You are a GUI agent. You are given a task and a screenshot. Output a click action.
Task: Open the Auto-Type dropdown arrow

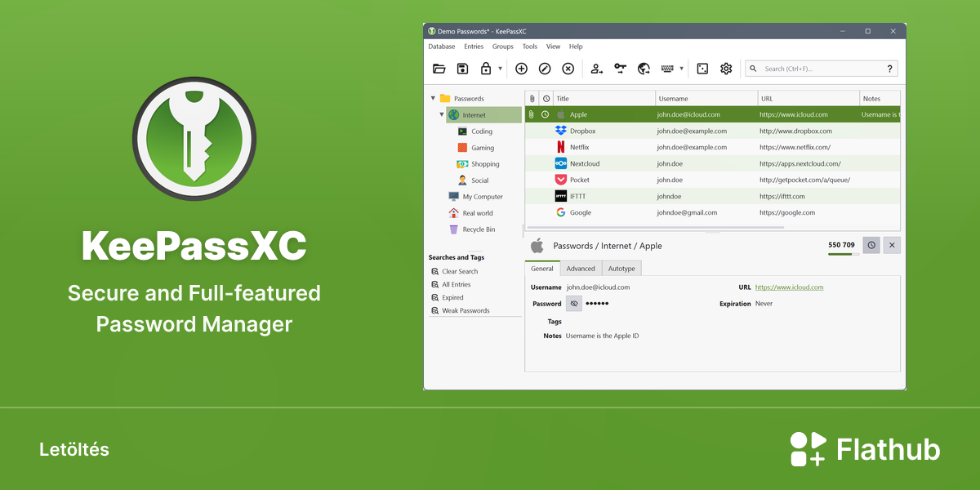click(681, 69)
